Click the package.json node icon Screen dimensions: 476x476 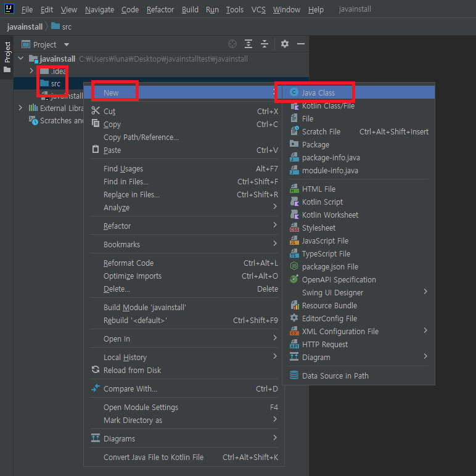[294, 266]
